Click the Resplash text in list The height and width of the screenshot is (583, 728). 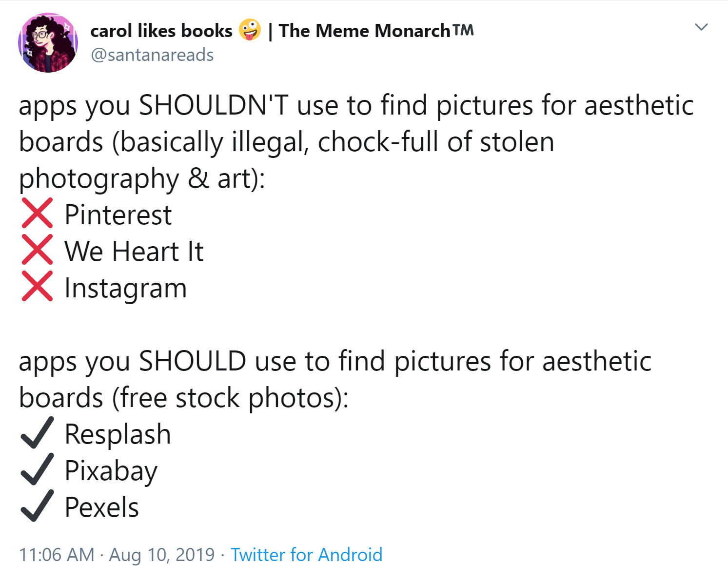click(118, 434)
